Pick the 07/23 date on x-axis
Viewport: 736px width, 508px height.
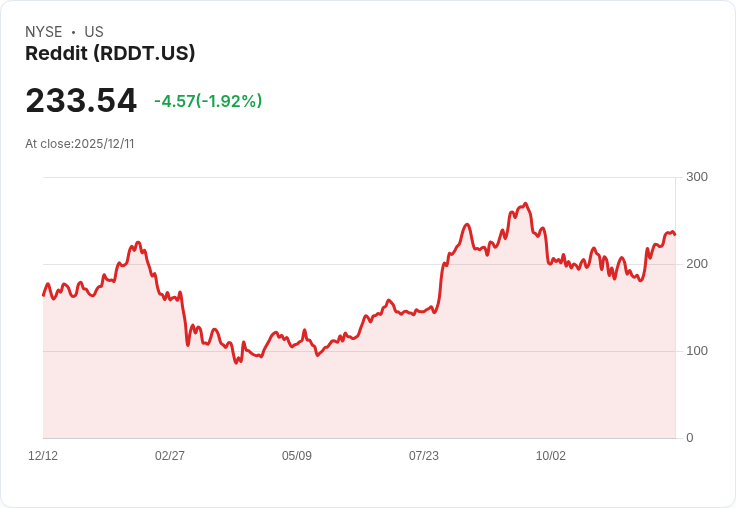pyautogui.click(x=424, y=456)
